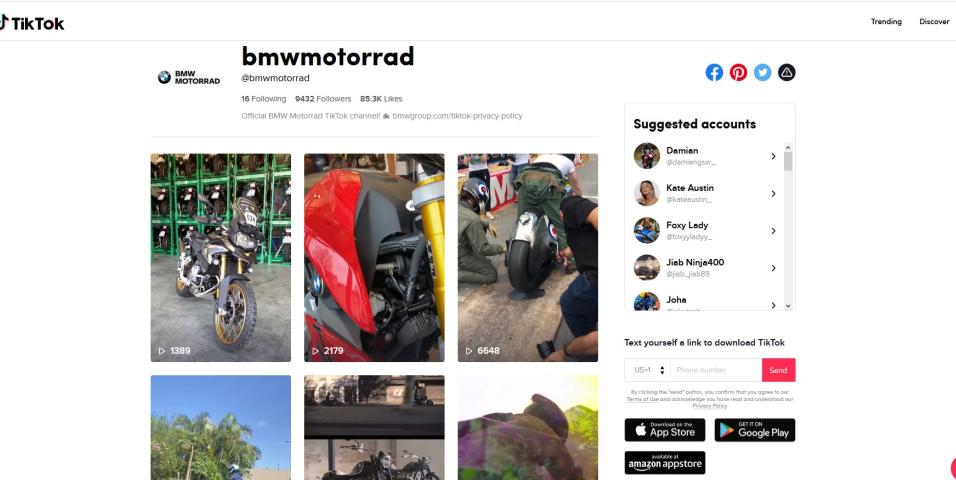Open the Discover menu item
Screen dimensions: 956x480
tap(934, 21)
